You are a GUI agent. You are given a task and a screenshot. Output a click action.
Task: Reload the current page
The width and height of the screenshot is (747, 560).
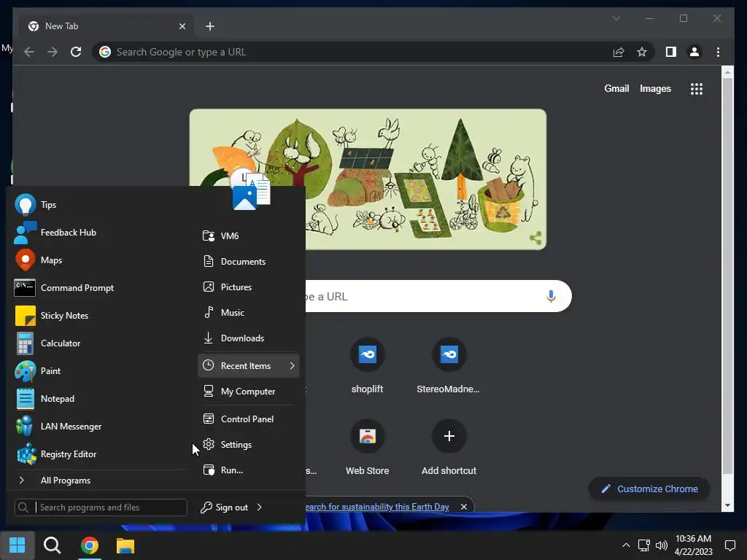coord(76,52)
